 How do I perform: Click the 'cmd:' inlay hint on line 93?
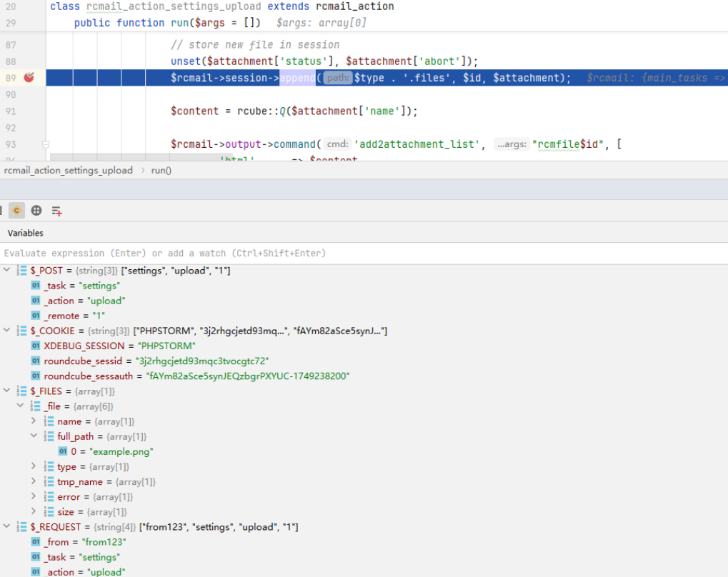(x=337, y=144)
